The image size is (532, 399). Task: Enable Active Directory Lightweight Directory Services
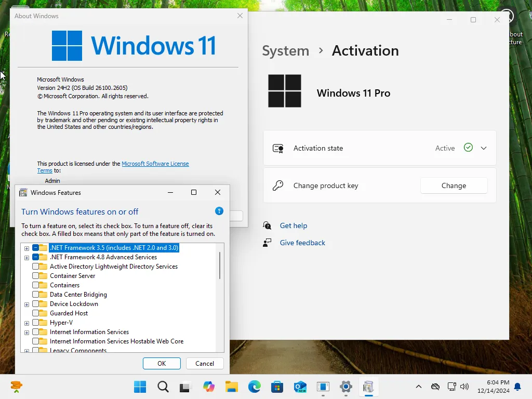(35, 267)
